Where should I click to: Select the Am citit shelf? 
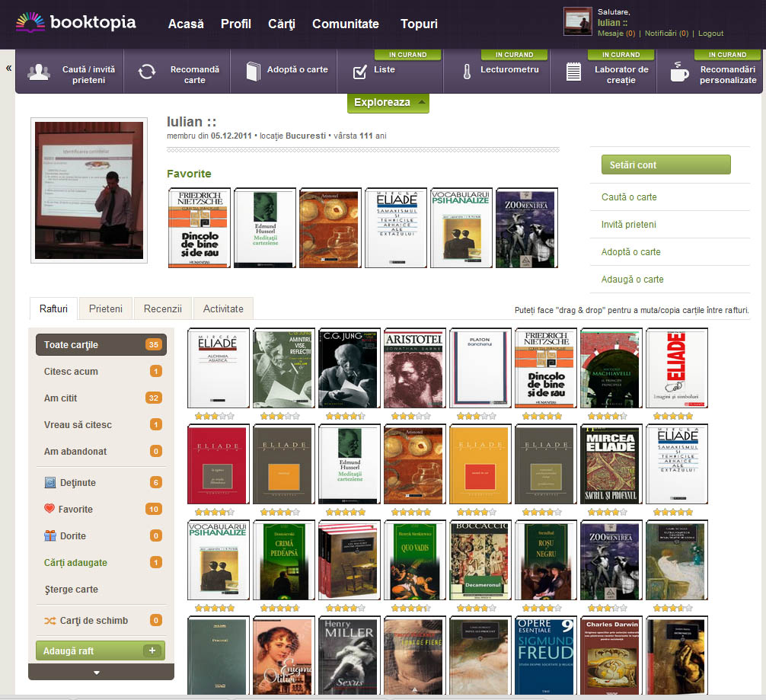(x=101, y=398)
